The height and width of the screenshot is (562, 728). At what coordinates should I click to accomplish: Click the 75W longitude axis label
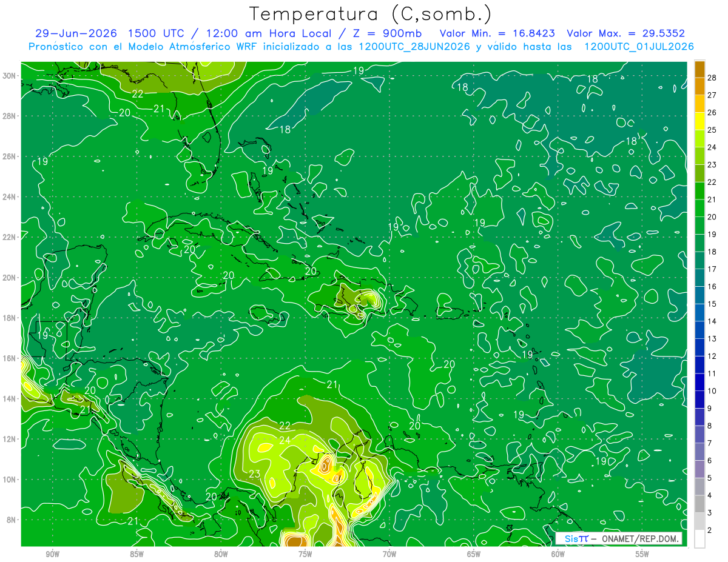coord(305,554)
